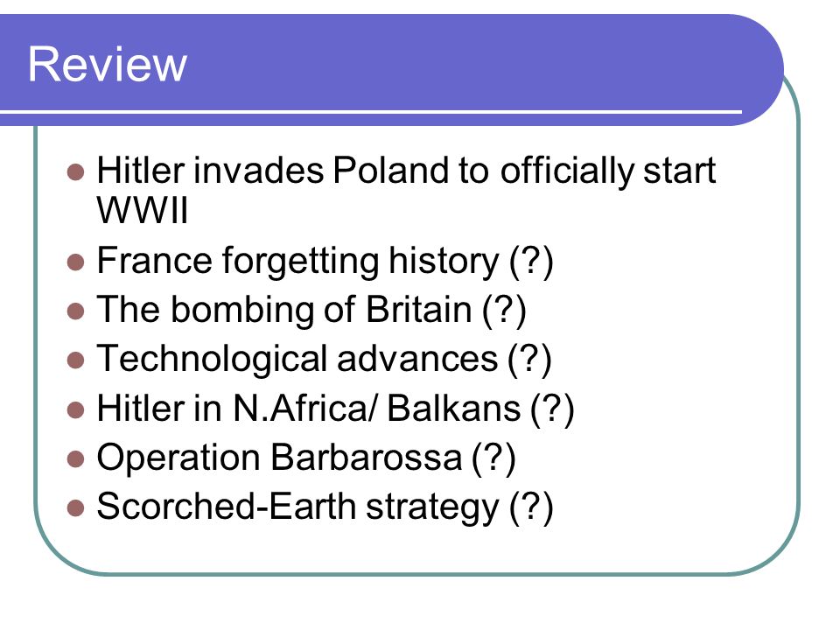Click the question mark after France forgetting history
The image size is (840, 630).
tap(531, 262)
